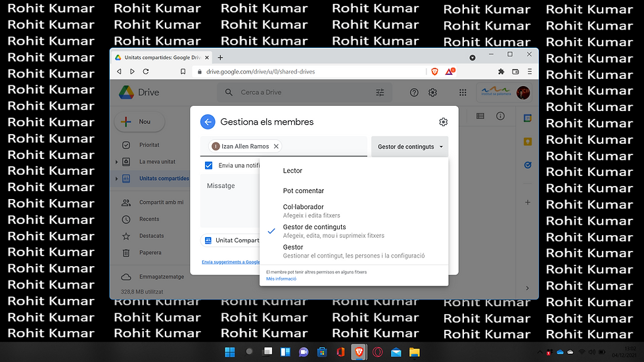Open a new browser tab
The width and height of the screenshot is (644, 362).
coord(220,57)
